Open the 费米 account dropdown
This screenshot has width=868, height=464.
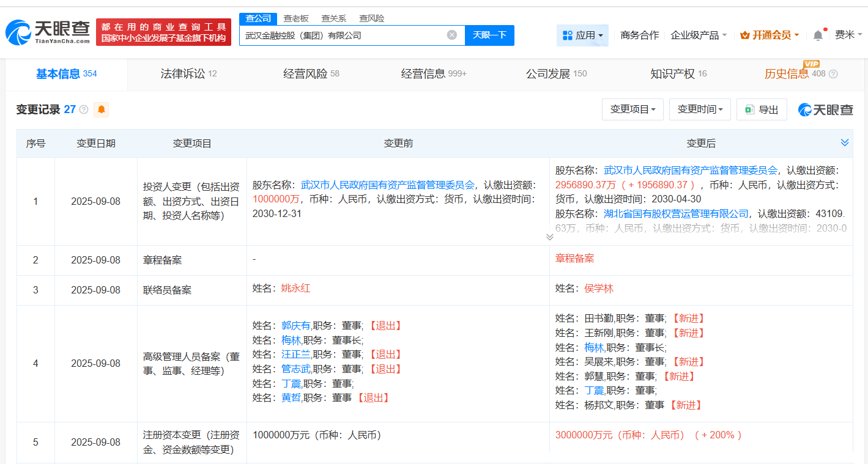coord(847,35)
